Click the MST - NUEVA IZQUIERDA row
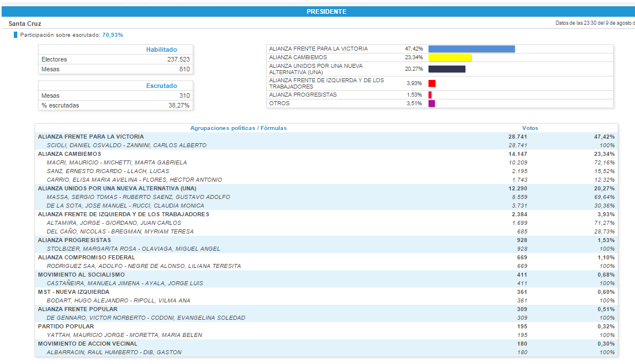 [x=326, y=292]
